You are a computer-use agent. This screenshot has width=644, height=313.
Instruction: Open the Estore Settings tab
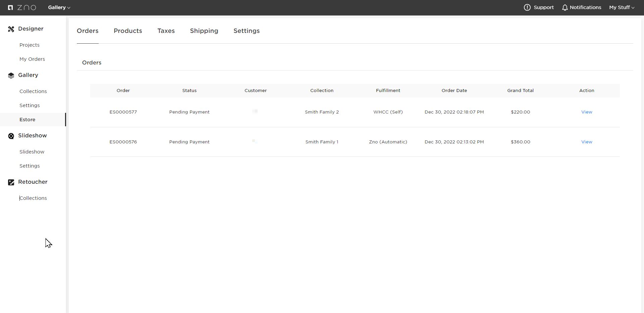(247, 31)
